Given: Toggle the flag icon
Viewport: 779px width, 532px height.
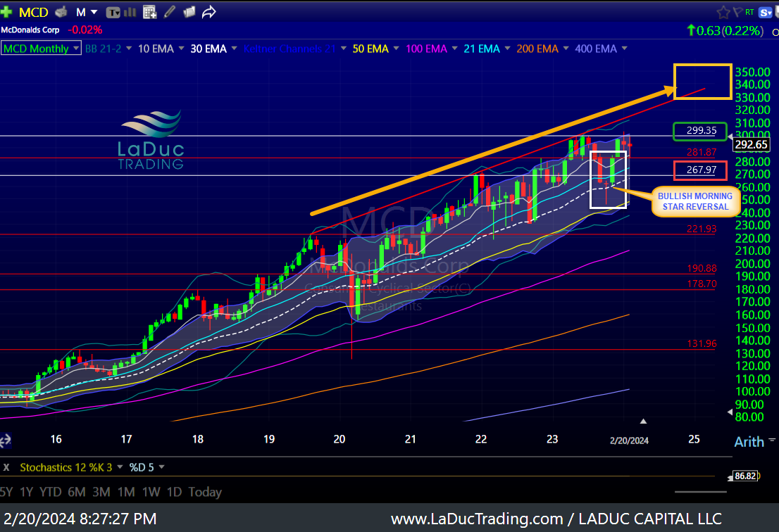Looking at the screenshot, I should point(737,12).
